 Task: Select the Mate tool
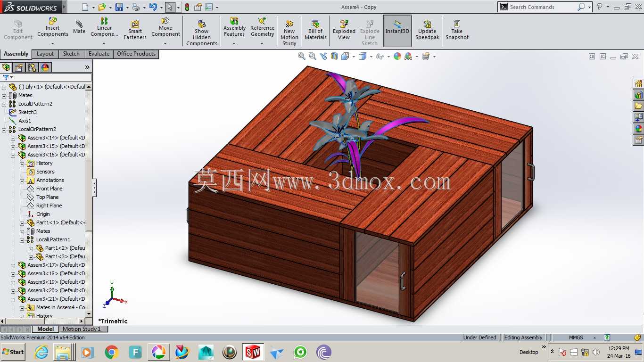click(79, 27)
